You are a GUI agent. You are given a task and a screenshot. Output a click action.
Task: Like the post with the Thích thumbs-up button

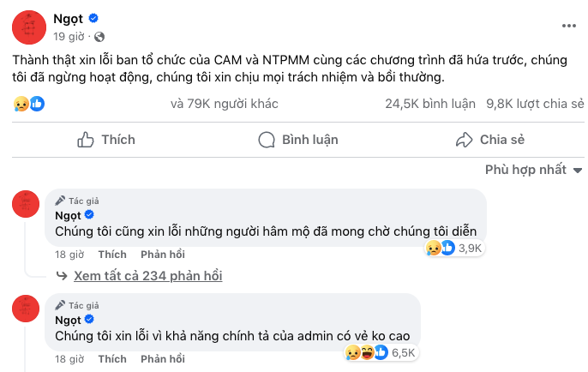106,140
